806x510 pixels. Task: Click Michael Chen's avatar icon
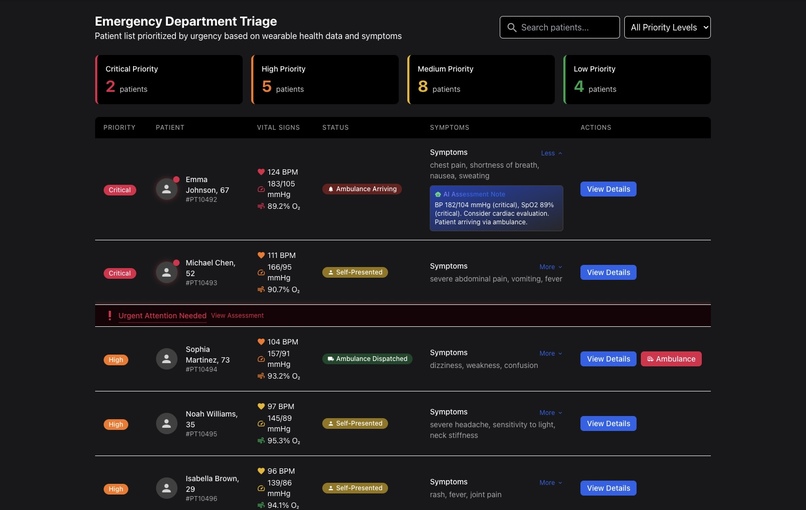point(167,272)
